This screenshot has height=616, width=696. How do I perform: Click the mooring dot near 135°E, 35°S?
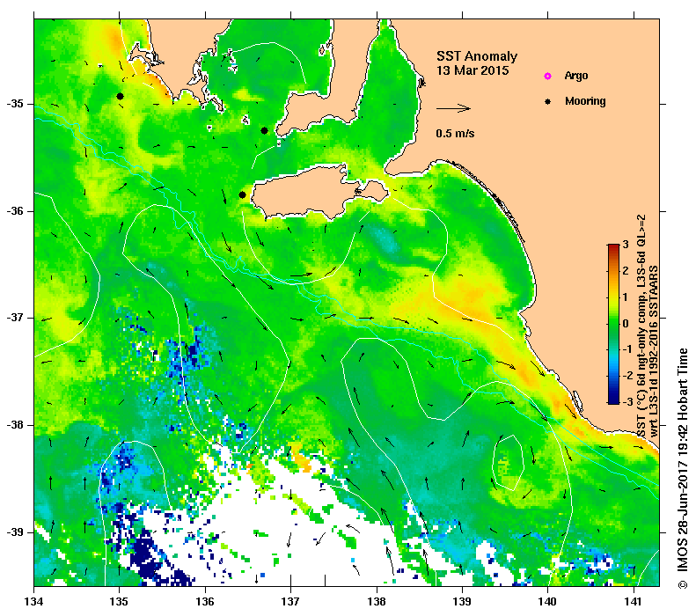point(120,96)
